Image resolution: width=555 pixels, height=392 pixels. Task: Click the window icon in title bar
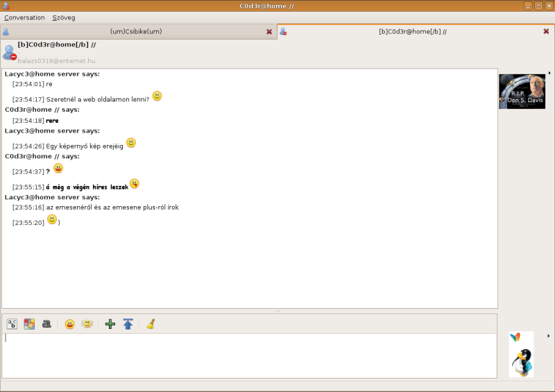pyautogui.click(x=6, y=6)
